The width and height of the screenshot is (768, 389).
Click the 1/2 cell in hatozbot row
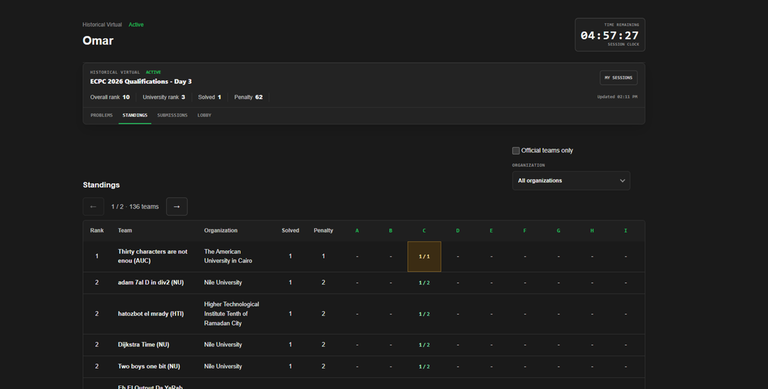click(x=424, y=314)
